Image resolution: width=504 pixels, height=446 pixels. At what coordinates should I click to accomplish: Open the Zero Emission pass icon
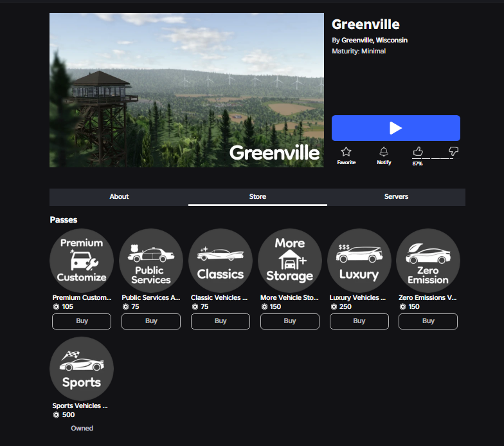coord(428,260)
